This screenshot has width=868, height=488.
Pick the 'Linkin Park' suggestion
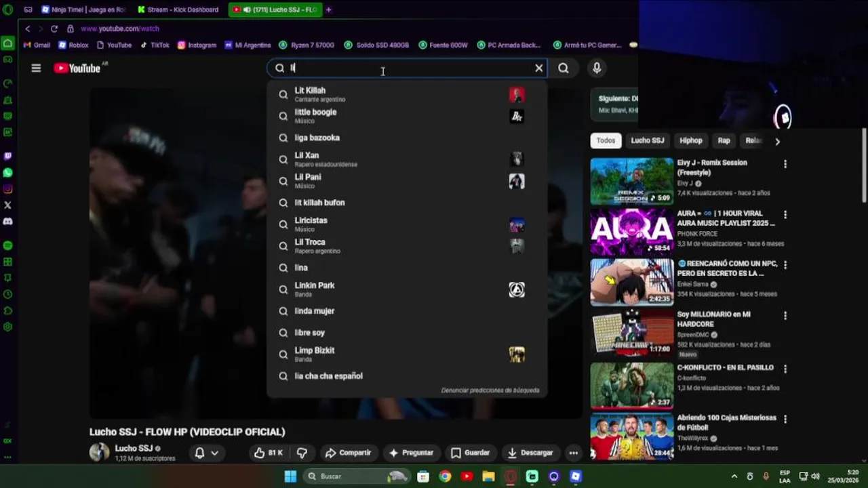click(407, 289)
